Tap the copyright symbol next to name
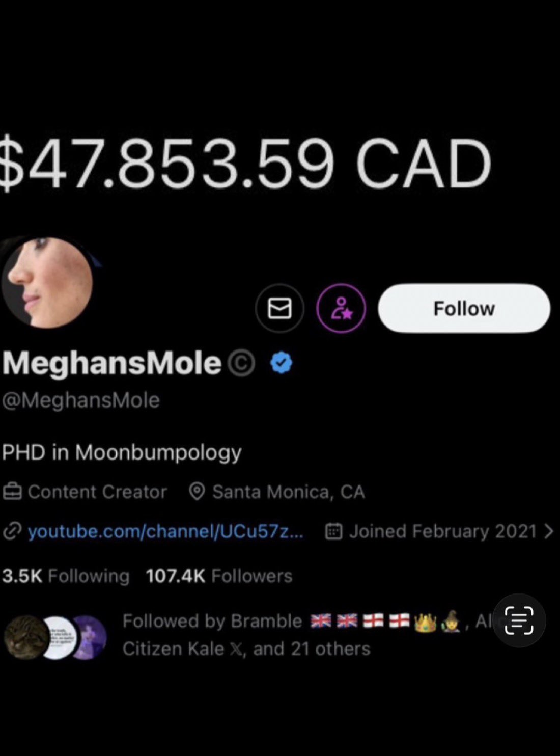 tap(241, 363)
